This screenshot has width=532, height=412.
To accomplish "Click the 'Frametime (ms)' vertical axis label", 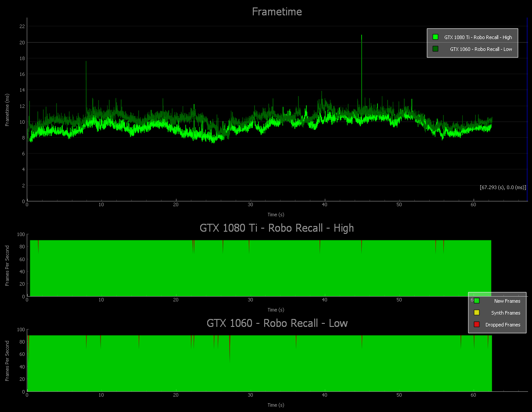I will [7, 110].
